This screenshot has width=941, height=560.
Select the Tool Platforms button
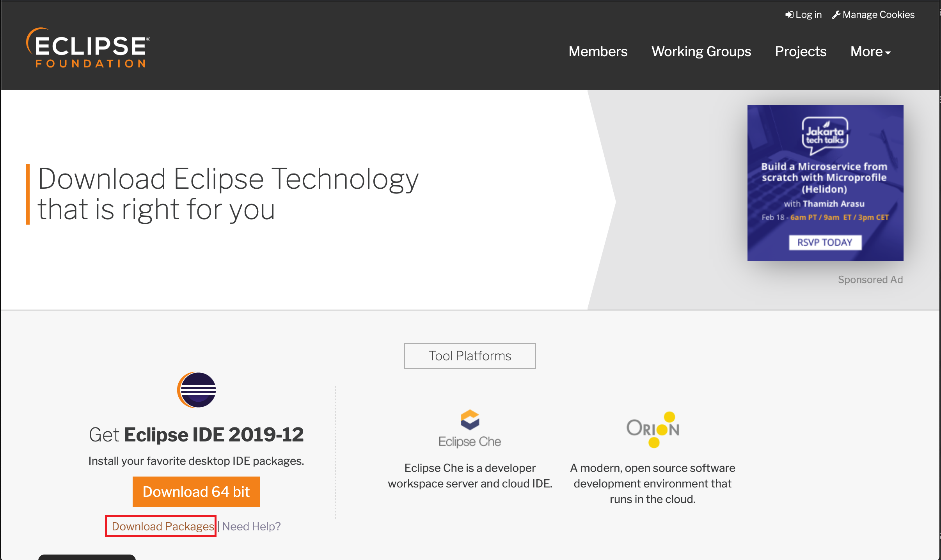point(470,356)
